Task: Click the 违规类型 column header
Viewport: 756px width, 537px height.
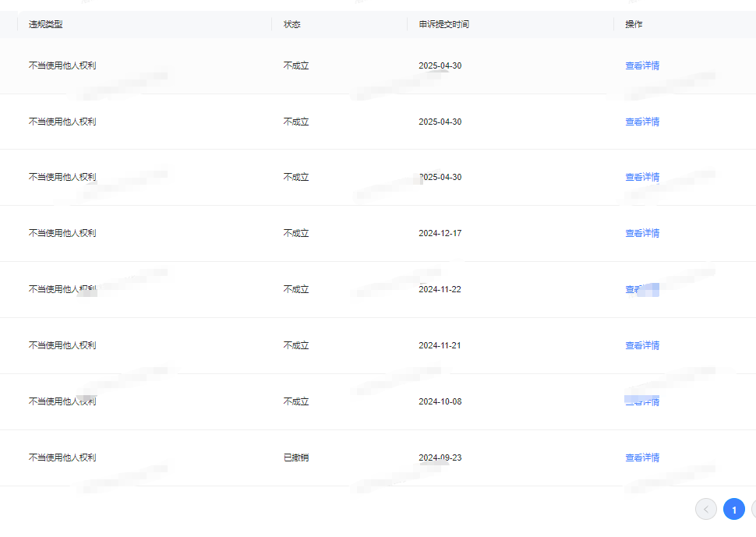Action: (x=45, y=24)
